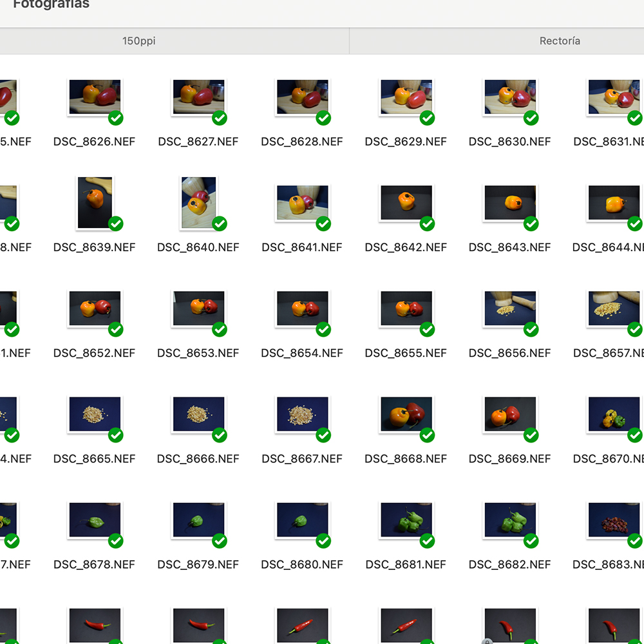Select the DSC_8644 thumbnail image

click(x=614, y=202)
